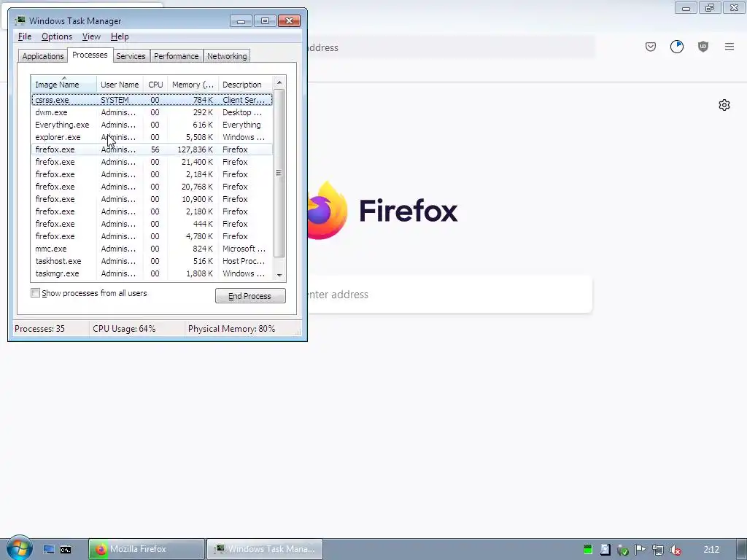
Task: Sort by the Memory column header
Action: [x=193, y=85]
